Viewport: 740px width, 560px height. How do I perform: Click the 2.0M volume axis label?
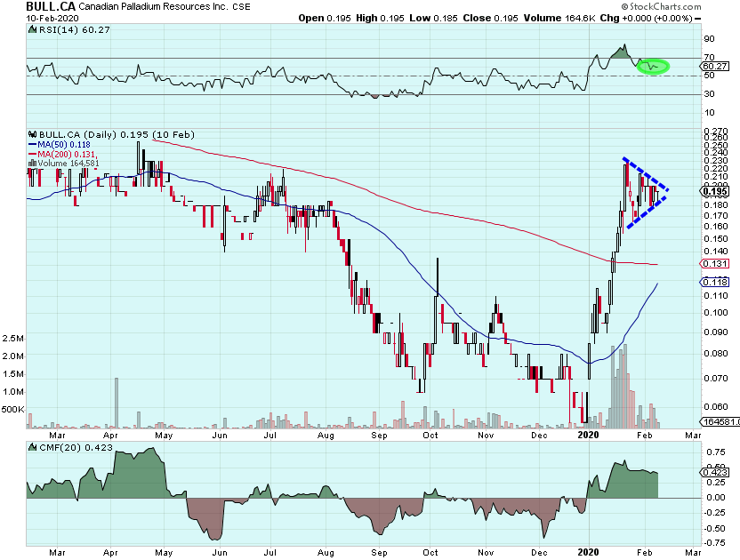tap(12, 356)
